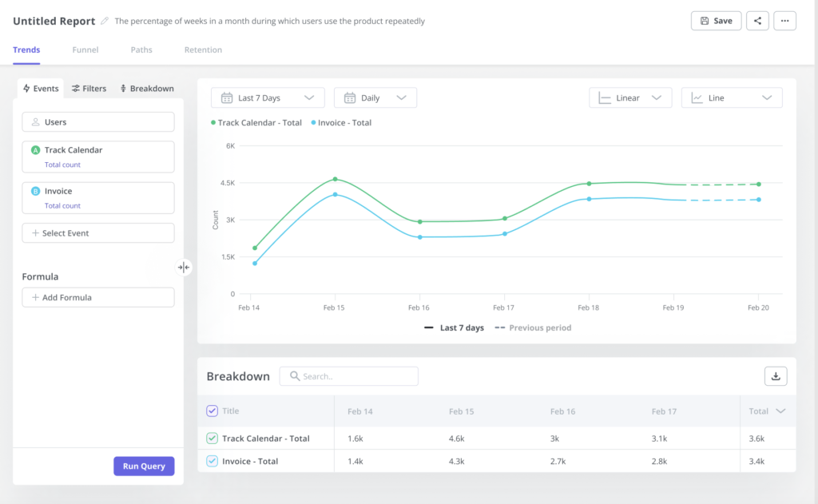Open the Retention tab
The width and height of the screenshot is (818, 504).
(x=202, y=50)
